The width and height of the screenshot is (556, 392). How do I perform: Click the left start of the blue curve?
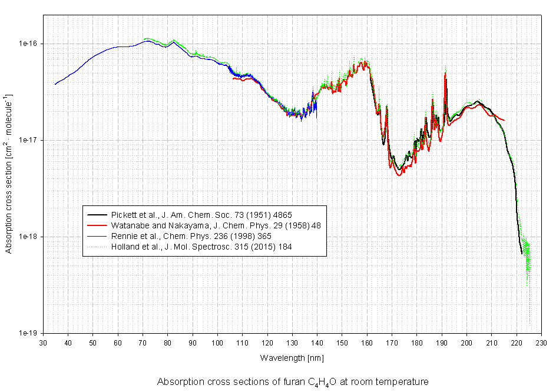click(x=55, y=84)
